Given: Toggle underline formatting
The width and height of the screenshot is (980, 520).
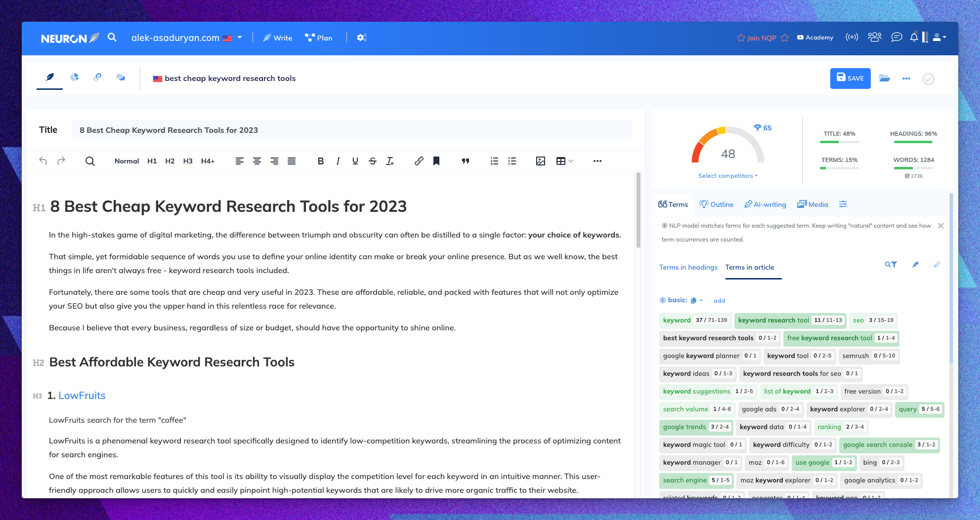Looking at the screenshot, I should click(x=355, y=161).
